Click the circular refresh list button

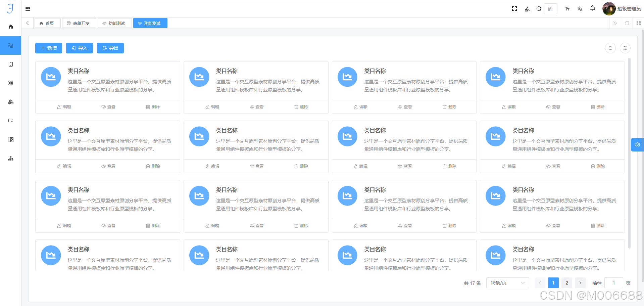[610, 48]
